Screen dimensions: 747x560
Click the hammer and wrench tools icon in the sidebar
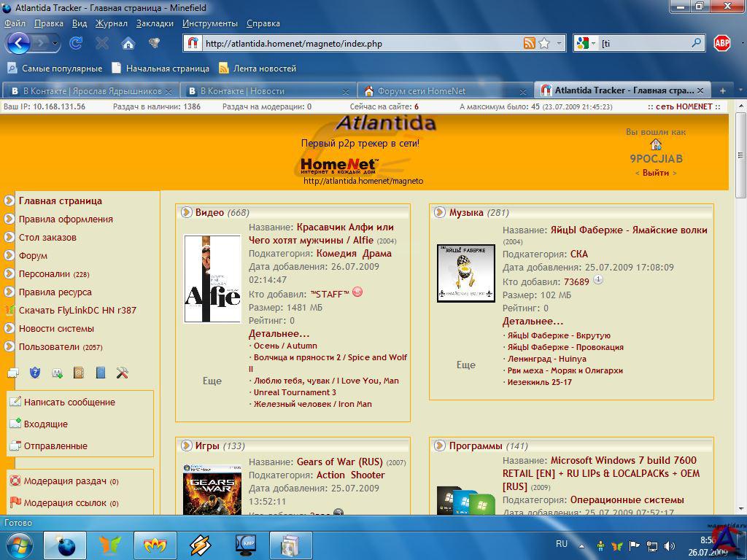click(x=123, y=373)
